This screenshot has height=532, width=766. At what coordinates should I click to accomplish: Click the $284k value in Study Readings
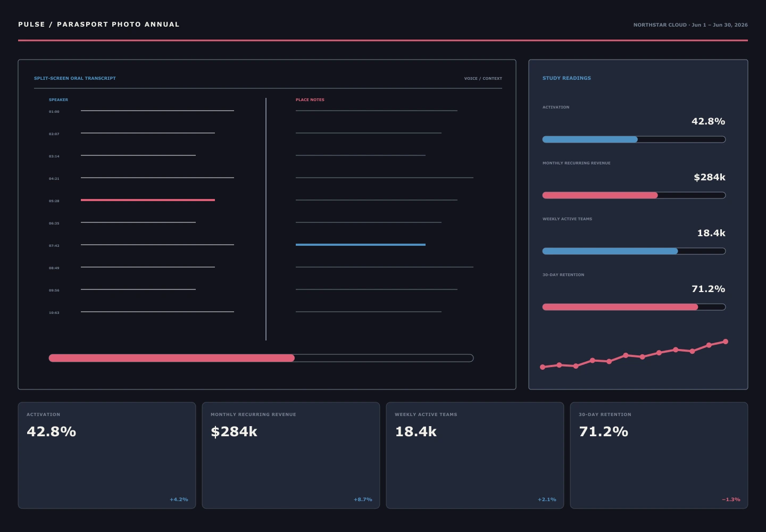click(710, 177)
